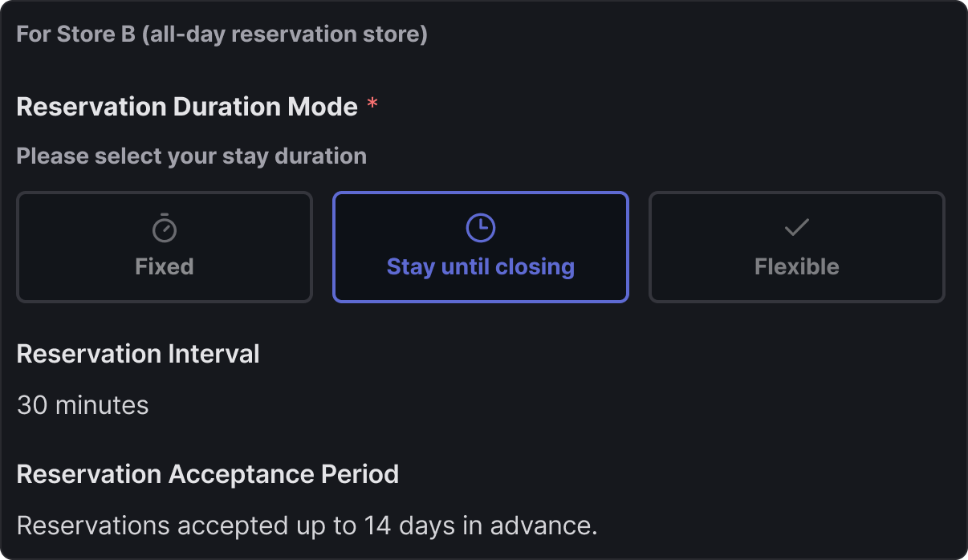Choose the Stay until closing option card

click(x=481, y=247)
